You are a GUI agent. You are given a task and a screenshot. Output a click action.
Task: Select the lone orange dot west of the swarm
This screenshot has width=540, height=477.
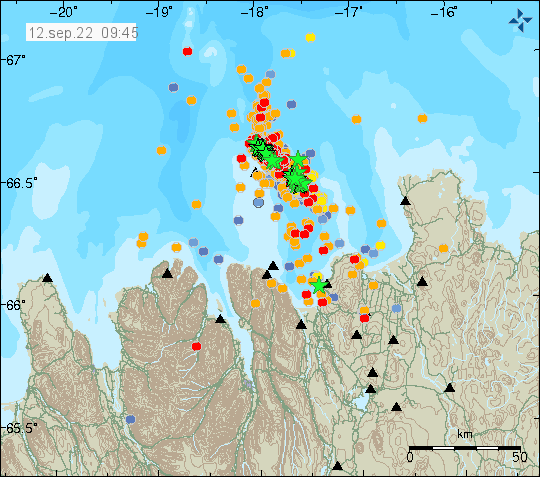[162, 150]
